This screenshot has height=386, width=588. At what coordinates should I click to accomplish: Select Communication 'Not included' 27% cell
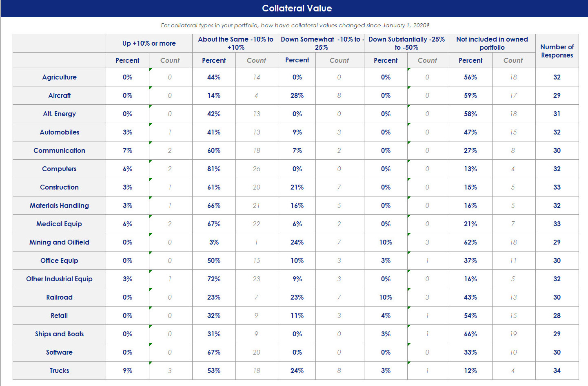click(470, 150)
